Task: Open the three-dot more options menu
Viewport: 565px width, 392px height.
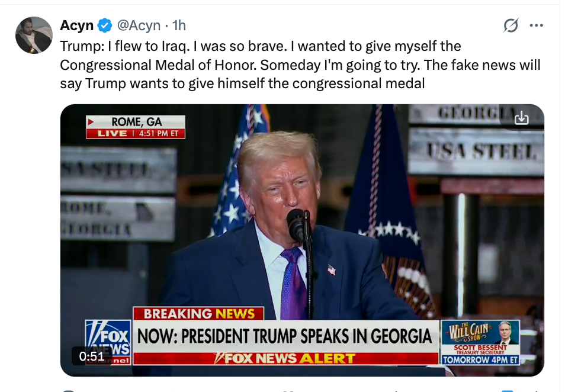Action: (536, 25)
